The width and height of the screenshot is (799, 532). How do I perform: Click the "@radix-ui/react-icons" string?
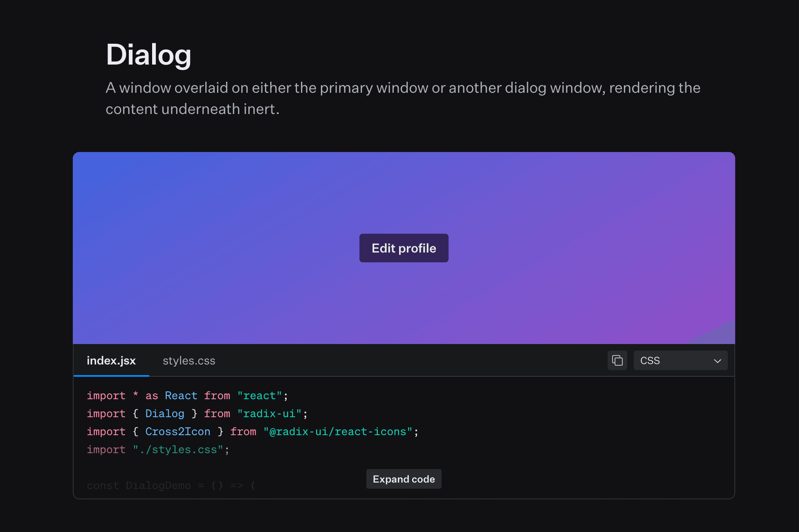337,431
